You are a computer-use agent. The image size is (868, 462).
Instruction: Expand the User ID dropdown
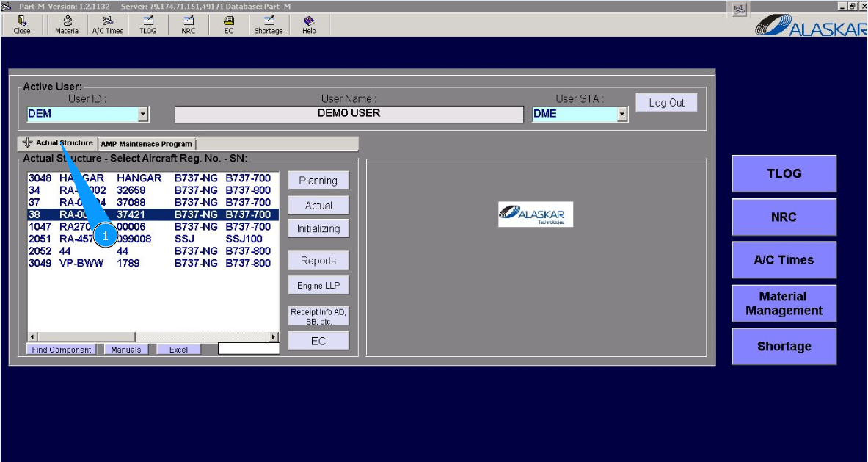143,115
